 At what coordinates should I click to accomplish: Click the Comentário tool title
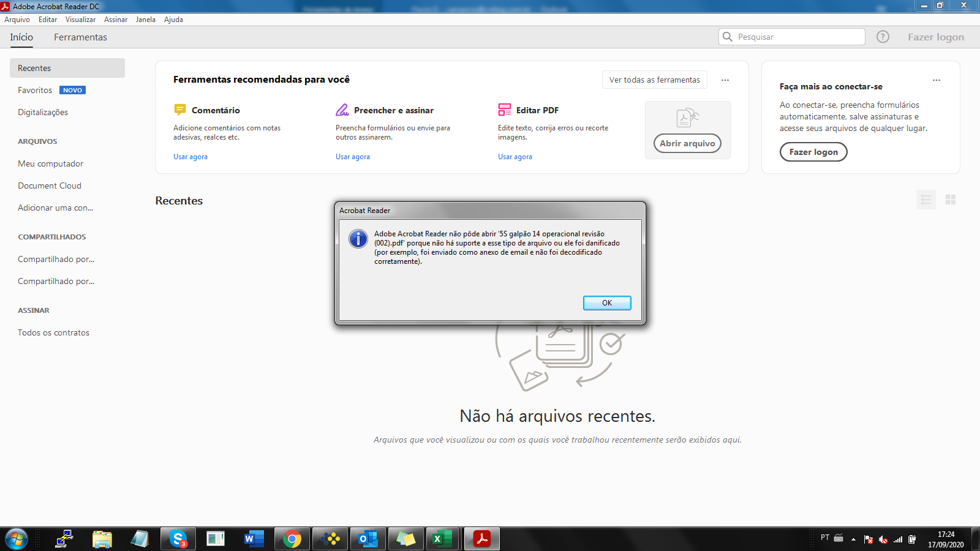(216, 110)
